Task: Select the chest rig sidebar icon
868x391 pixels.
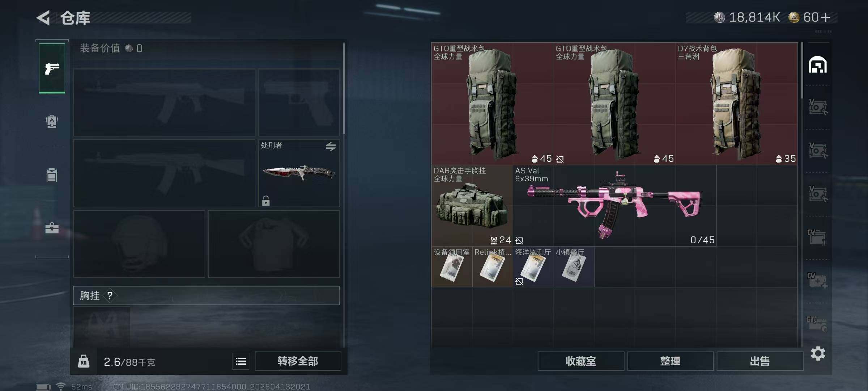Action: [x=52, y=175]
